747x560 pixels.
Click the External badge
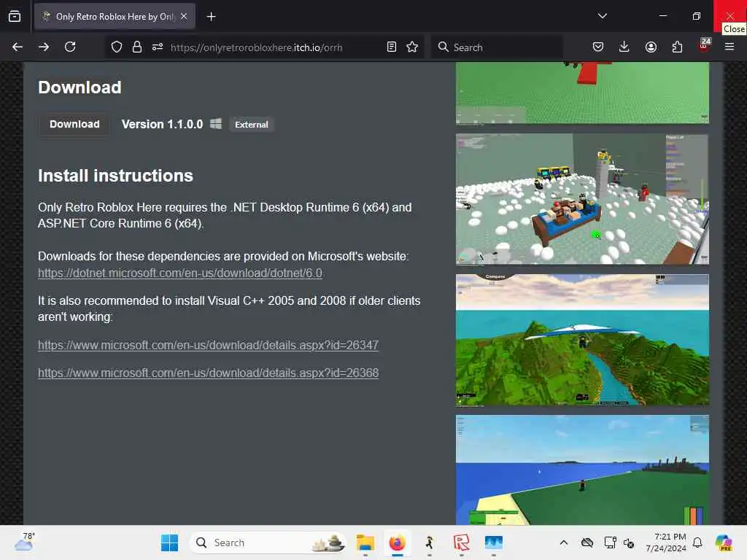252,124
